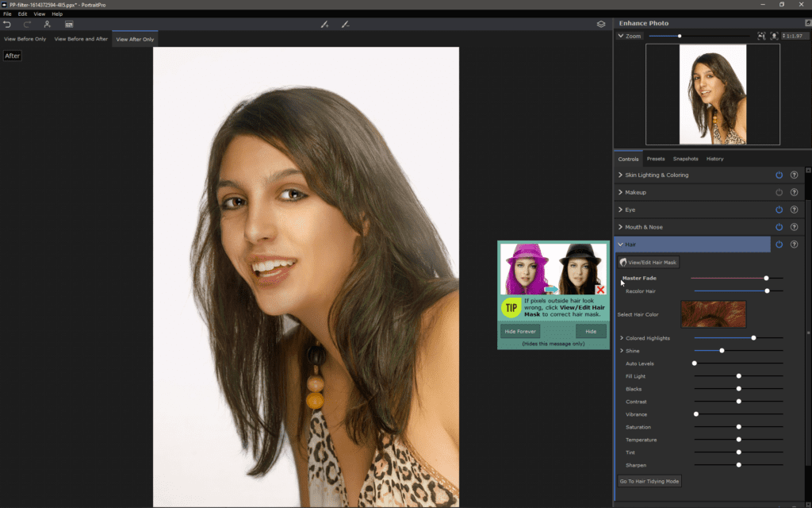Open the View menu
The width and height of the screenshot is (812, 508).
pyautogui.click(x=40, y=14)
